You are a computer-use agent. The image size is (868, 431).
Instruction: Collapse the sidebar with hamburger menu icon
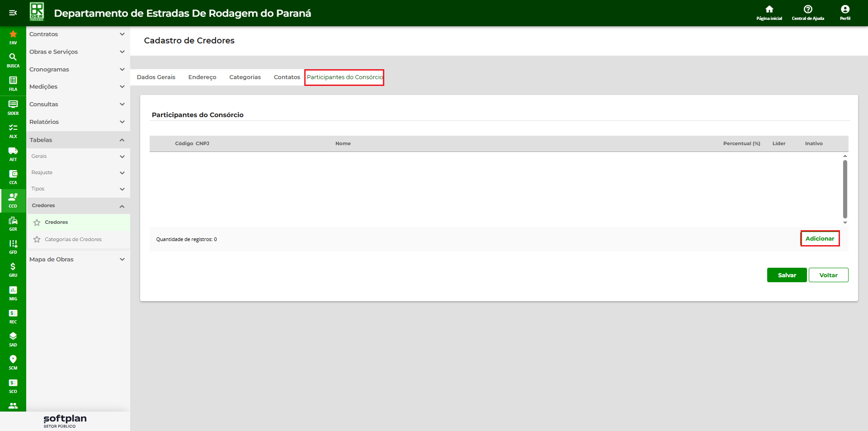(13, 13)
